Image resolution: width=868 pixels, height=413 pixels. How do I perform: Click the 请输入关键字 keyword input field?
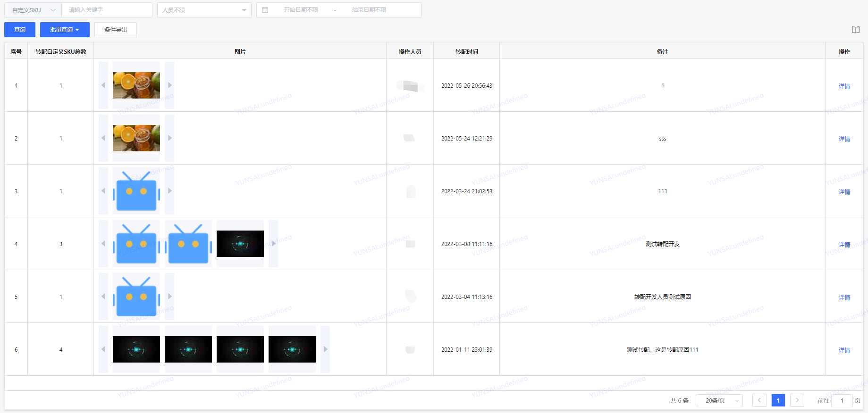pyautogui.click(x=107, y=10)
